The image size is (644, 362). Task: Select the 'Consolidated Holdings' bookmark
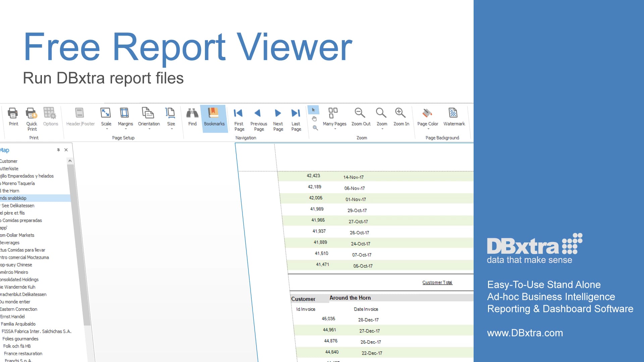pyautogui.click(x=19, y=280)
